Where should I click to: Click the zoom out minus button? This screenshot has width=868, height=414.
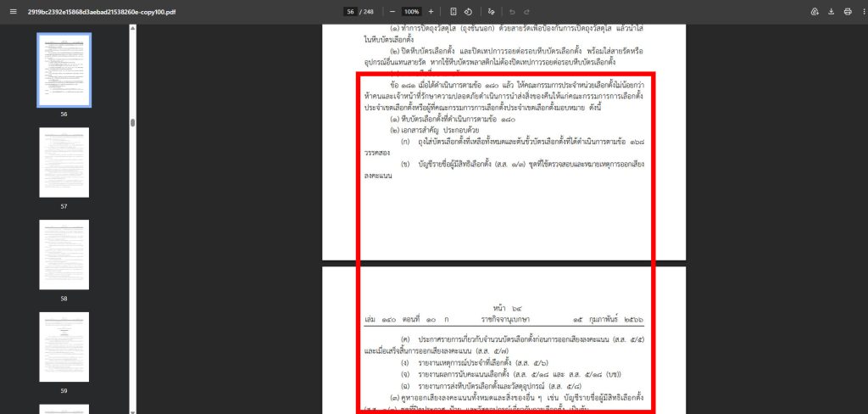pos(392,12)
